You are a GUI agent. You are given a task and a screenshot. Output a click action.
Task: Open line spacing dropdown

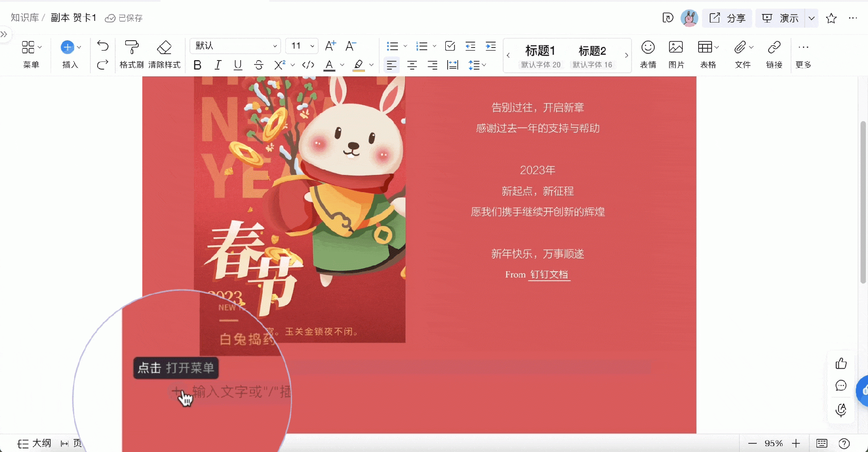477,65
